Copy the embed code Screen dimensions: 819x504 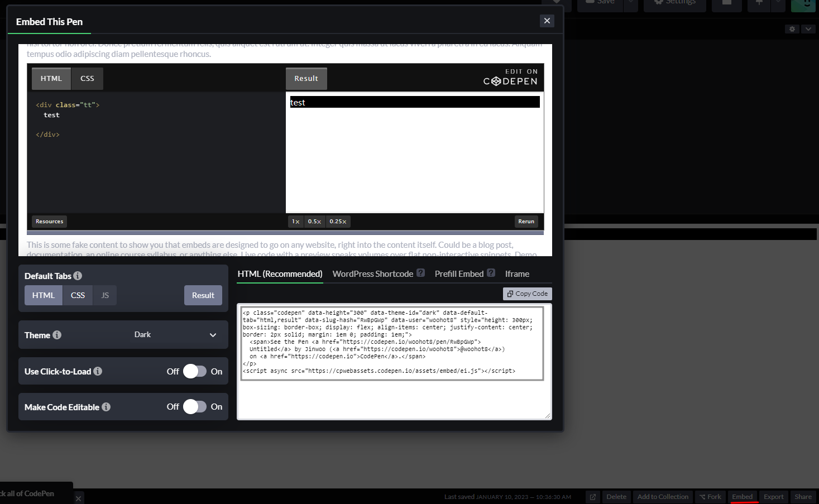528,294
